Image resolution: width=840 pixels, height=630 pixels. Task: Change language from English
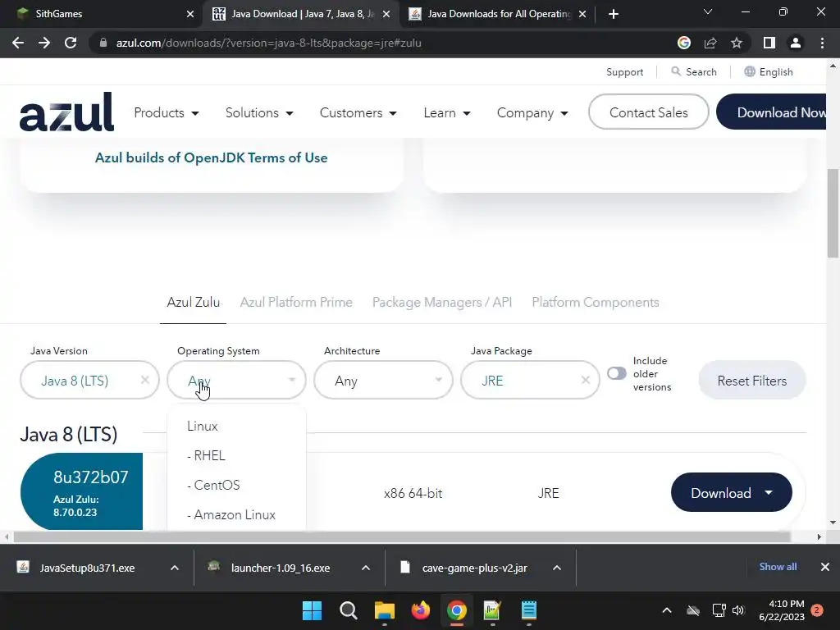(768, 72)
